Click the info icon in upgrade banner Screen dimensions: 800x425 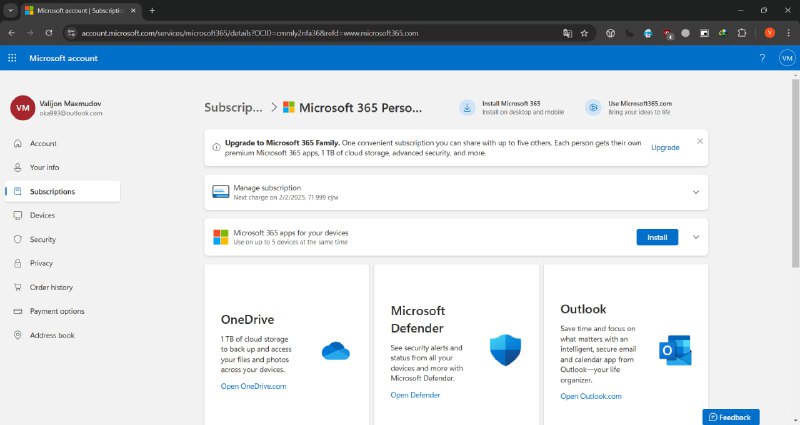point(216,147)
